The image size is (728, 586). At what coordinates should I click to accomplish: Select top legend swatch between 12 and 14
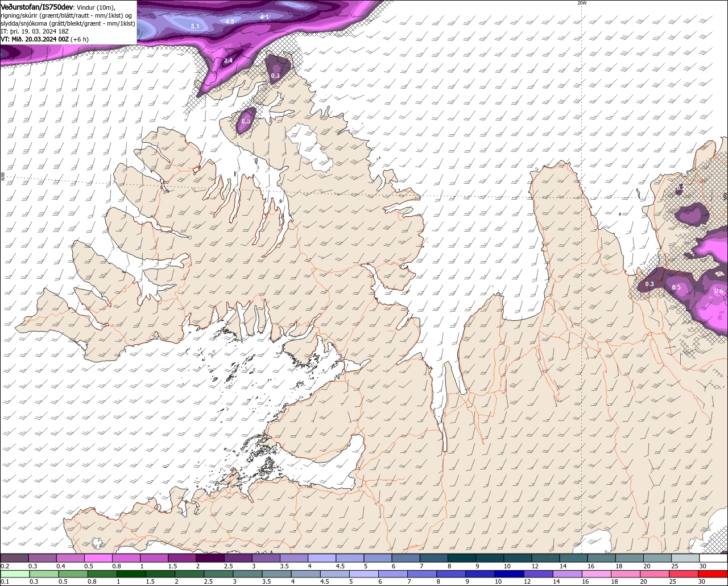(x=546, y=558)
